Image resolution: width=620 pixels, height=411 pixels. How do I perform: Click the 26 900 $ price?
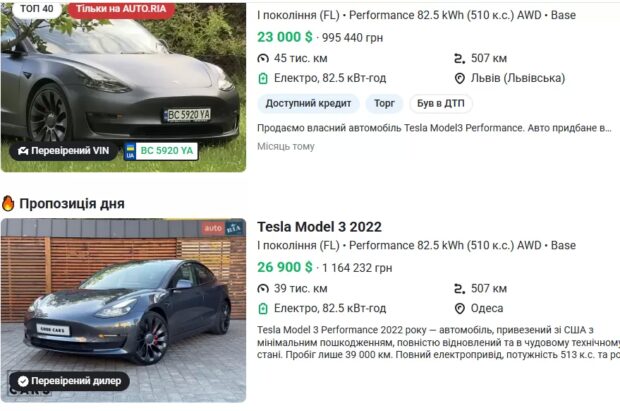(285, 267)
